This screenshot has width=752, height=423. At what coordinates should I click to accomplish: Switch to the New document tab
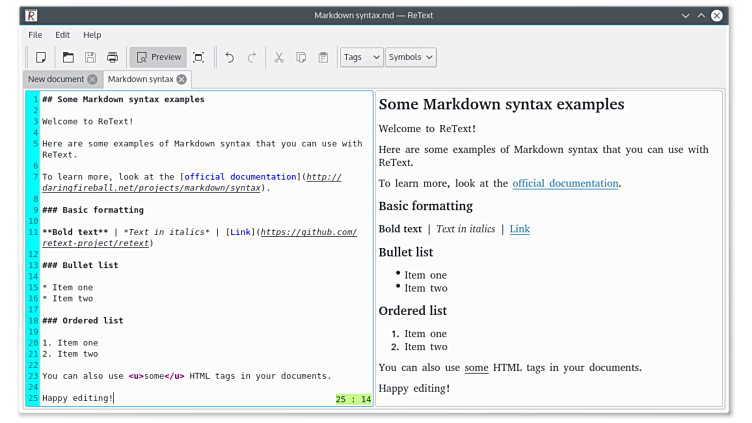pyautogui.click(x=56, y=79)
